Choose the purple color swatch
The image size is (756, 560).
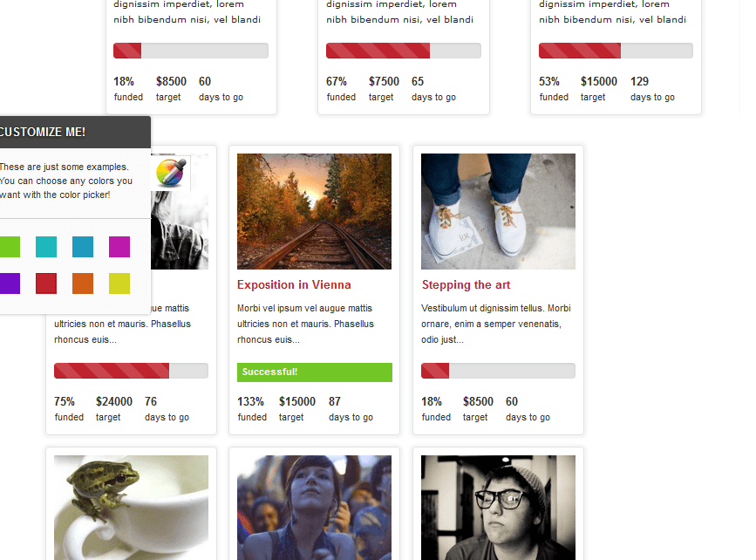[x=10, y=283]
